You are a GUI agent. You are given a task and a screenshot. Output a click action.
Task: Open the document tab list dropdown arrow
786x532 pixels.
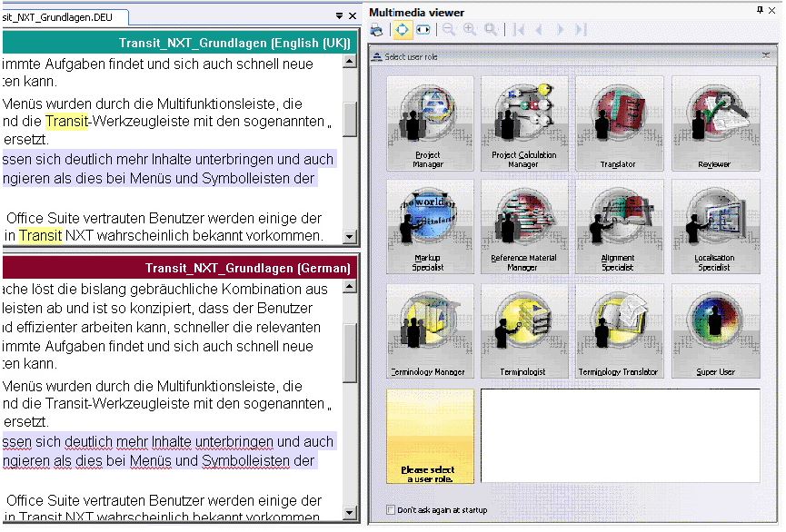click(339, 16)
